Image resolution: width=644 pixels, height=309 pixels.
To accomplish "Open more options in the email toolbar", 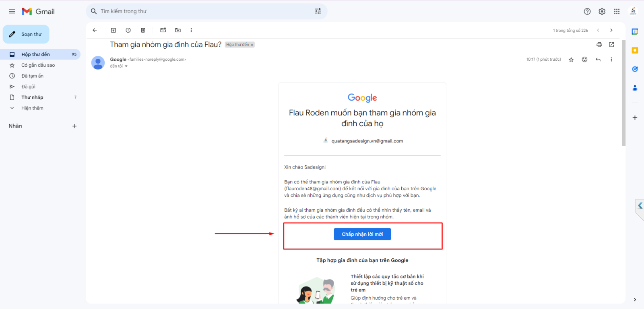I will (191, 30).
